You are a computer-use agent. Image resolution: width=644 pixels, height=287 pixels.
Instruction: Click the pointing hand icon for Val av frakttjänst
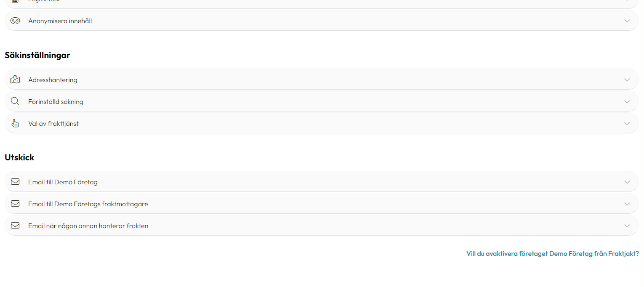15,123
